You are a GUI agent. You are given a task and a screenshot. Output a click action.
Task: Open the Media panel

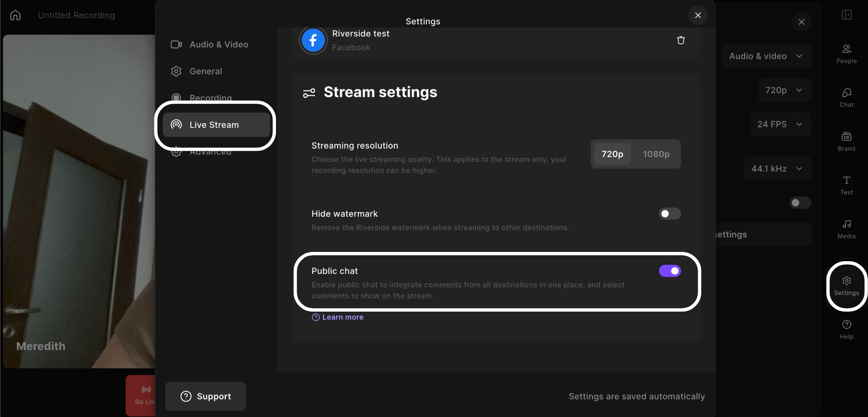pyautogui.click(x=846, y=229)
